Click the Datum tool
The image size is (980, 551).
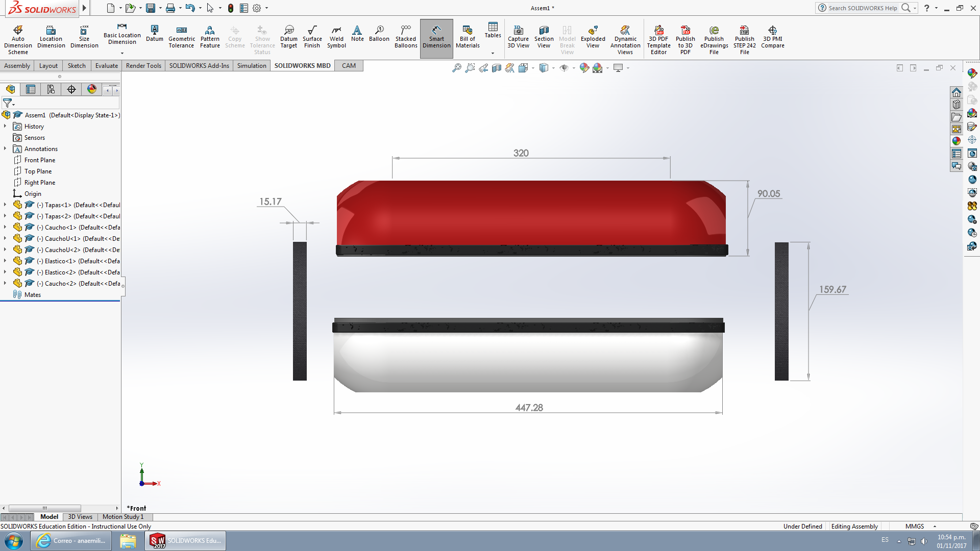155,34
